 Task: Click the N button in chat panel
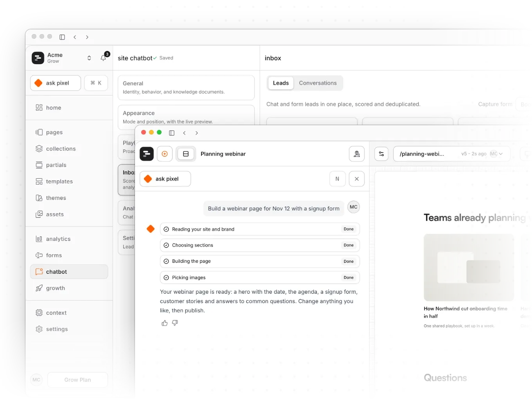click(x=337, y=179)
